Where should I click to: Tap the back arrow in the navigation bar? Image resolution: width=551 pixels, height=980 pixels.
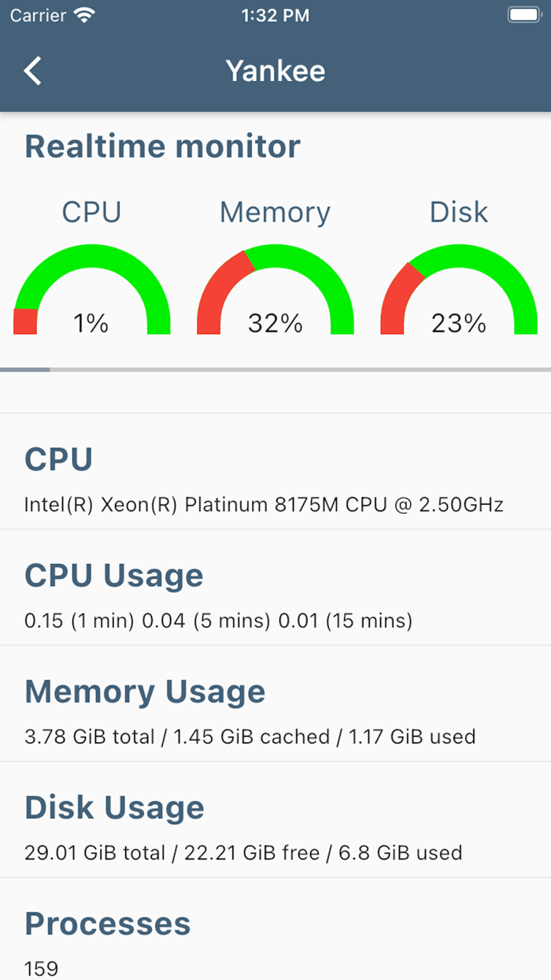click(33, 71)
